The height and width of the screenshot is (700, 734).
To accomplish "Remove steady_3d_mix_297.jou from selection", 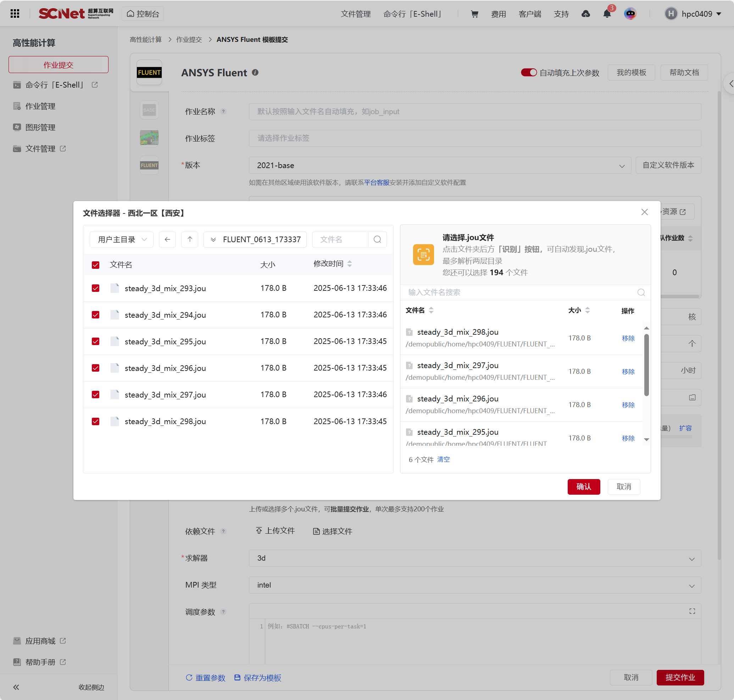I will 628,372.
